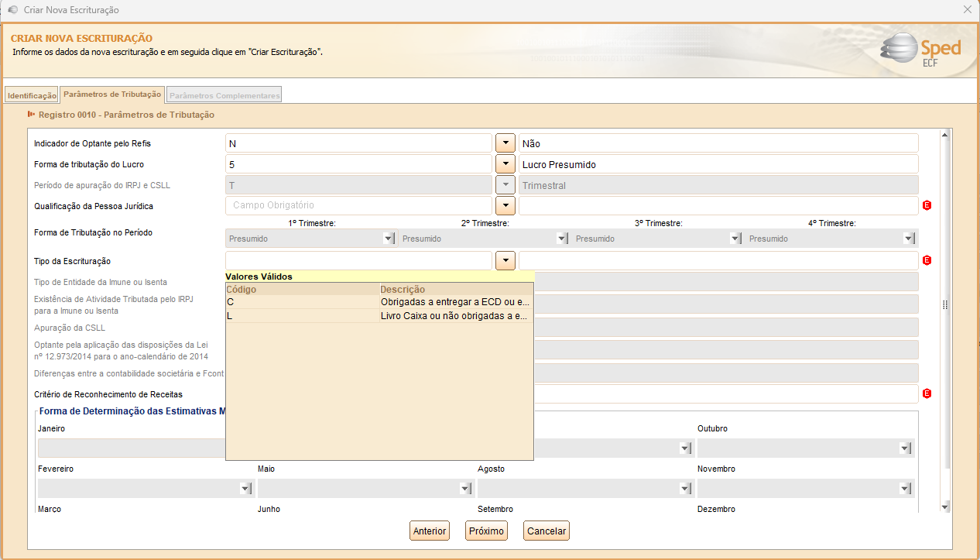Select the Parâmetros de Tributação tab
The width and height of the screenshot is (980, 560).
coord(112,94)
